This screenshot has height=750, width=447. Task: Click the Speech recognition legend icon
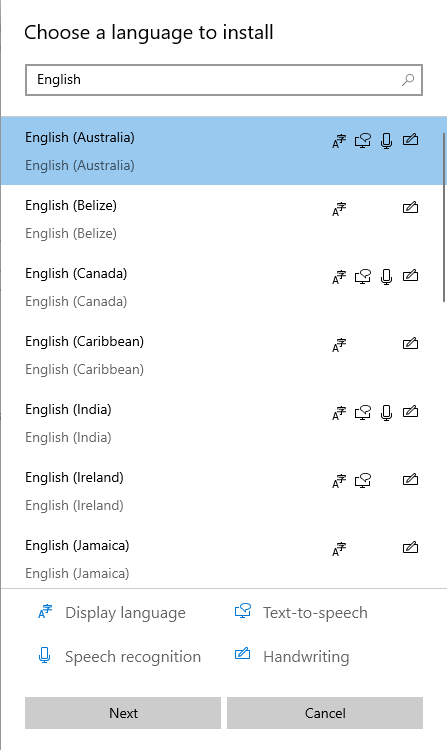[x=44, y=655]
